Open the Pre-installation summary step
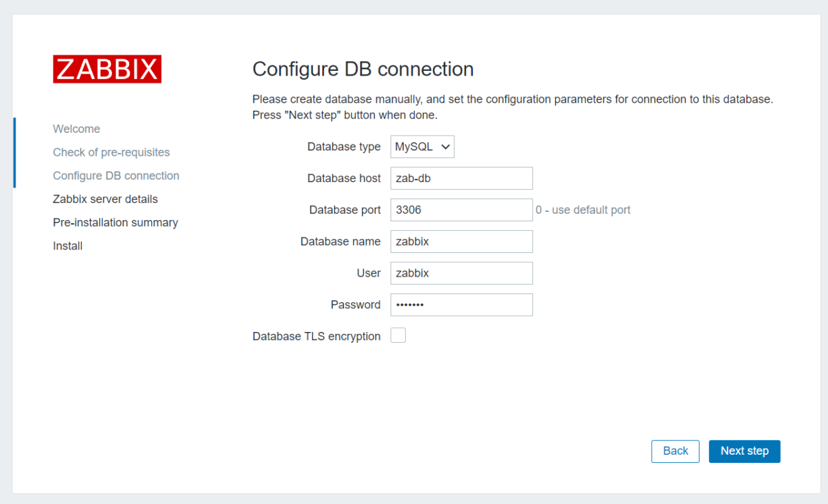 coord(115,222)
